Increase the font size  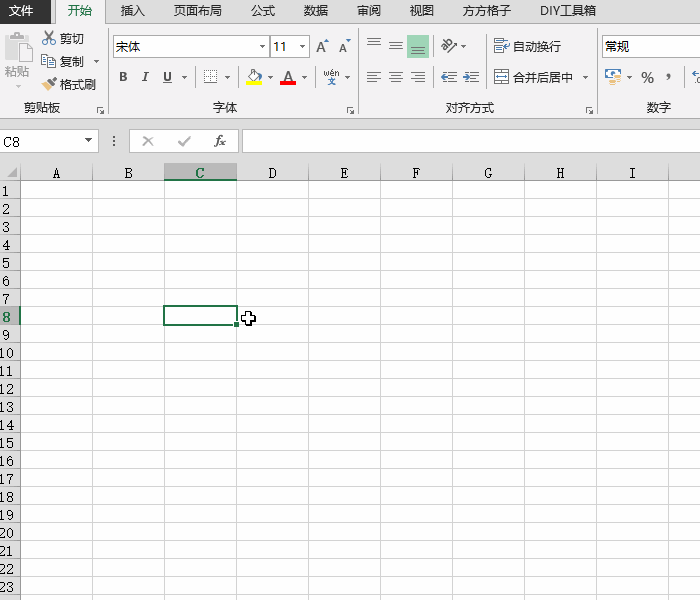322,46
